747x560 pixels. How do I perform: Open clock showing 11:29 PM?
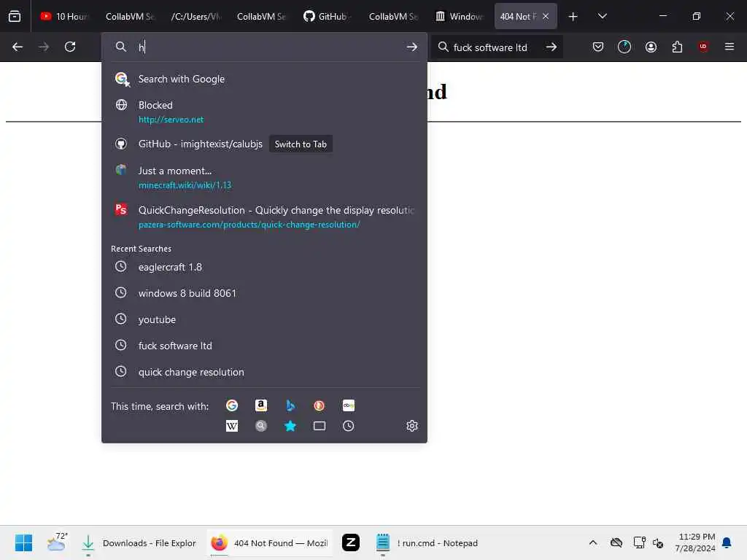point(695,542)
